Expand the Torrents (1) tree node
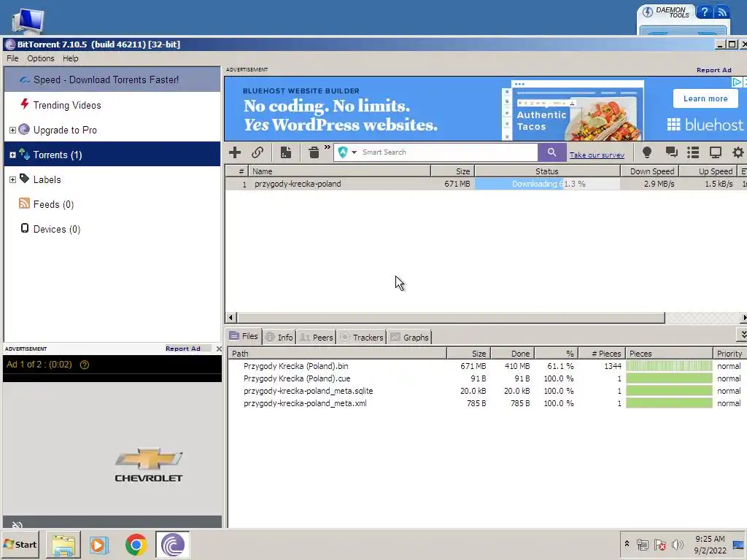Viewport: 747px width, 560px height. pos(13,155)
